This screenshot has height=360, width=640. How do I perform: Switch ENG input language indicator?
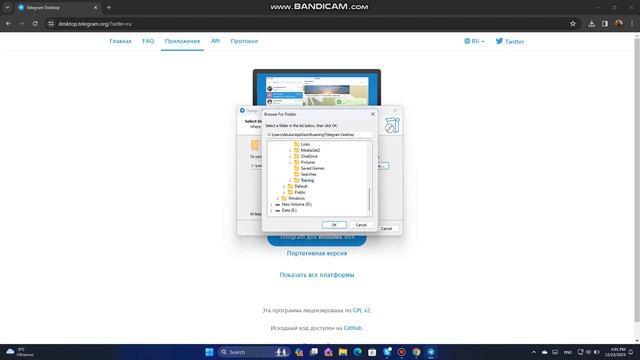point(567,352)
